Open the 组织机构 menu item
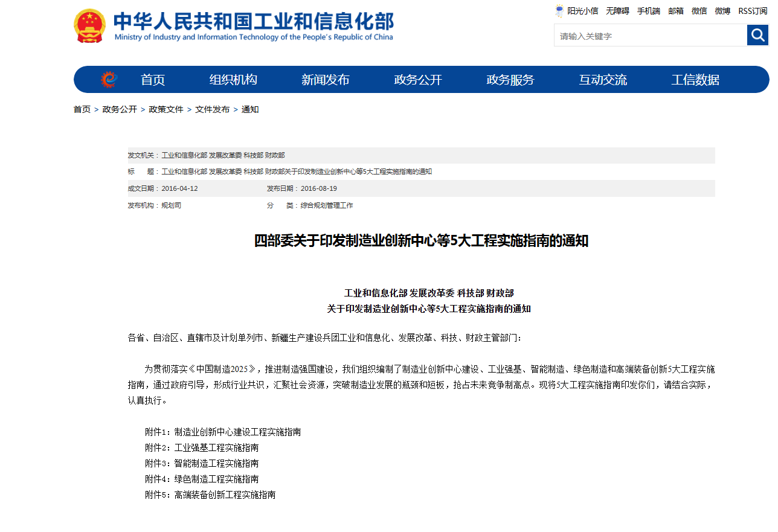 [x=233, y=80]
